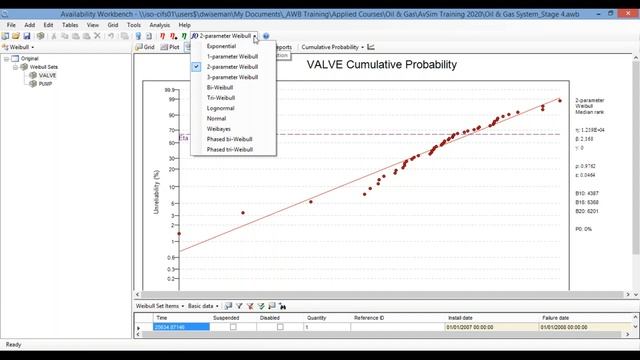Screen dimensions: 640x360
Task: Open the Add menu
Action: (x=29, y=25)
